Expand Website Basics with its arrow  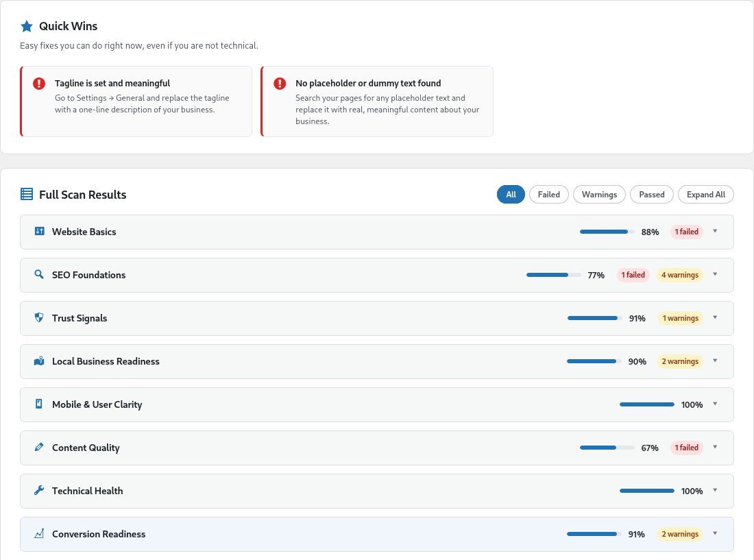(x=715, y=231)
